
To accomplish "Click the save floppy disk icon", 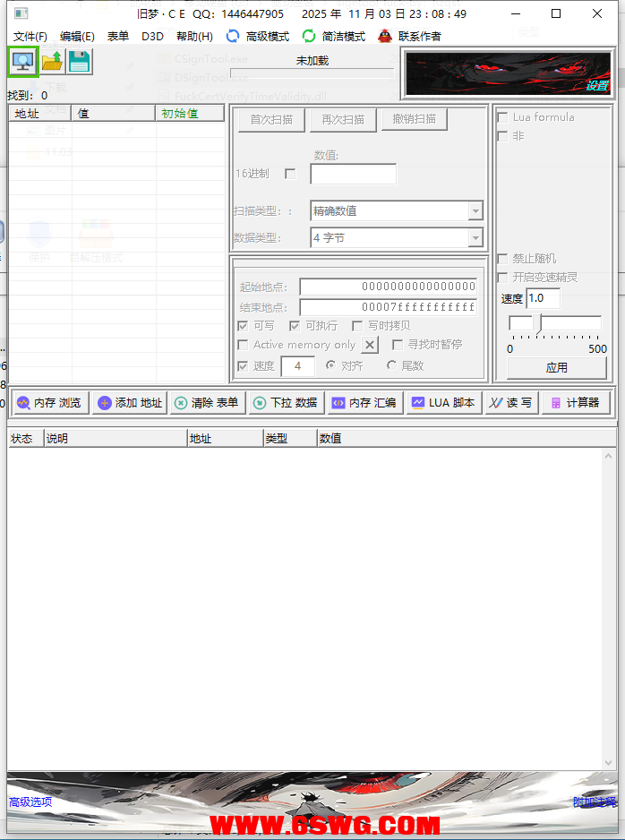I will tap(80, 62).
